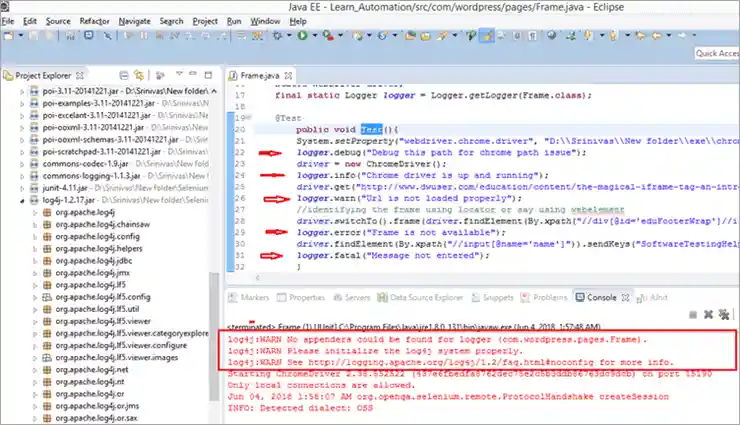Click the Quick Access search field
This screenshot has height=425, width=740.
716,53
